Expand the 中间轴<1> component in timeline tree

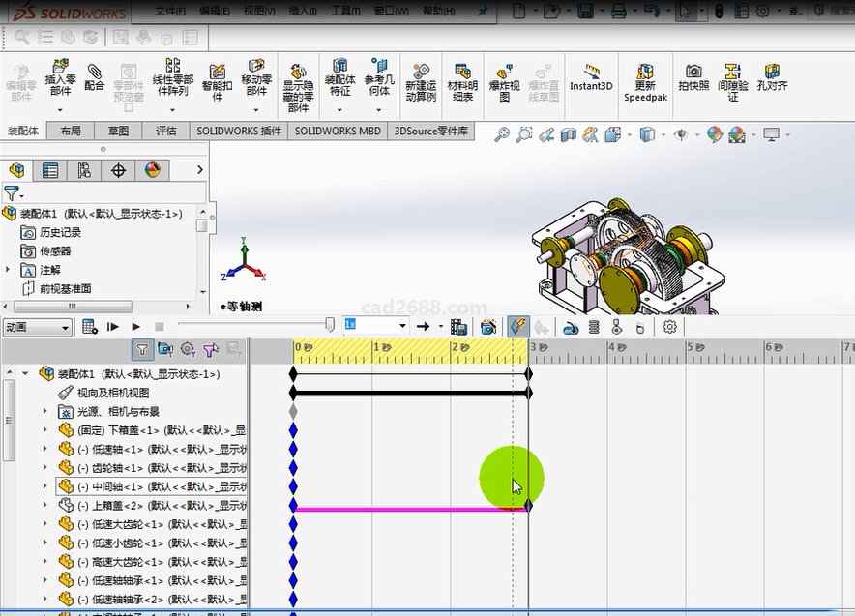44,486
